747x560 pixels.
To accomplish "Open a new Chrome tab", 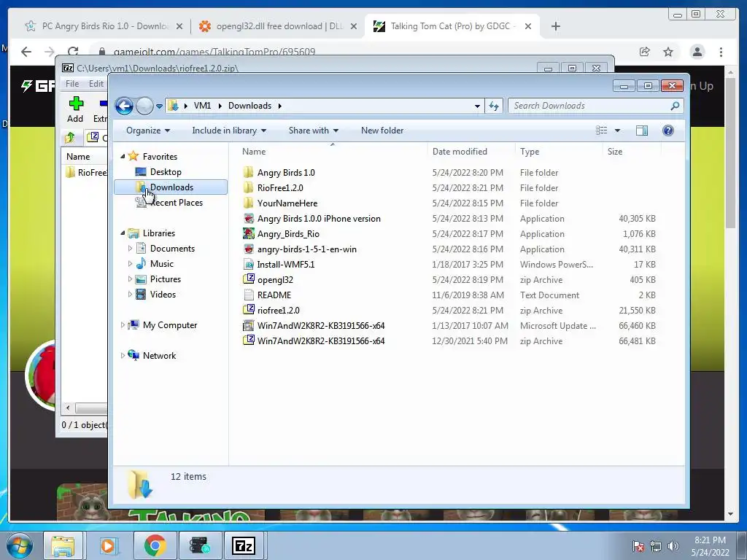I will [x=555, y=26].
